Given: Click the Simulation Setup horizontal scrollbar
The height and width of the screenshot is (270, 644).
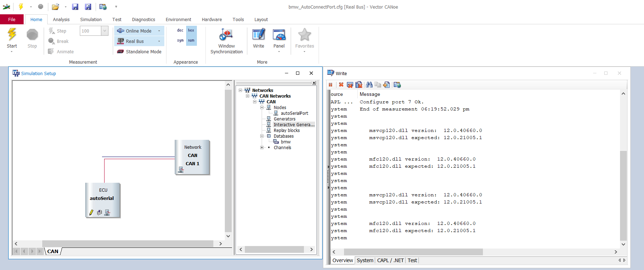Looking at the screenshot, I should 128,244.
